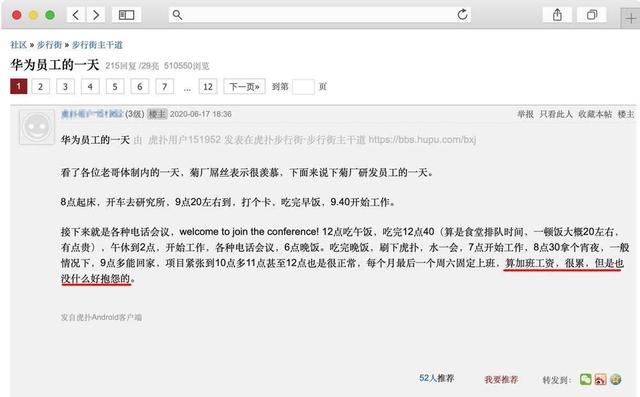The height and width of the screenshot is (397, 640).
Task: Focus the Safari address bar field
Action: (x=320, y=15)
